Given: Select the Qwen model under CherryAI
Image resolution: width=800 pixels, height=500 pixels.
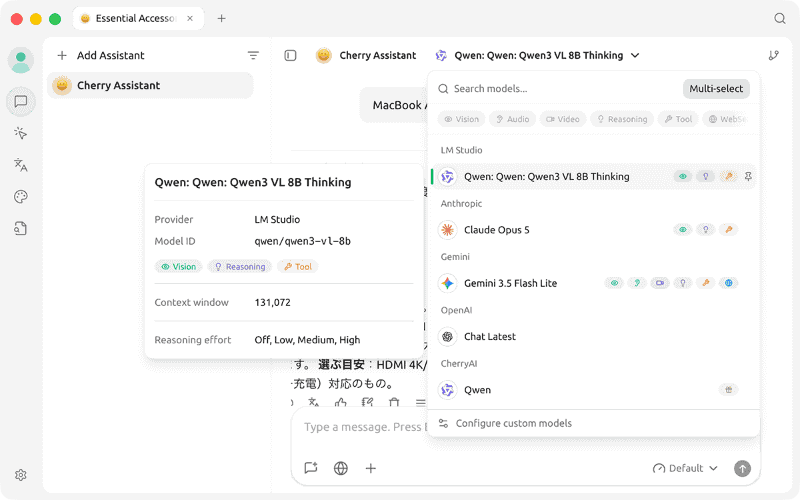Looking at the screenshot, I should pyautogui.click(x=593, y=390).
